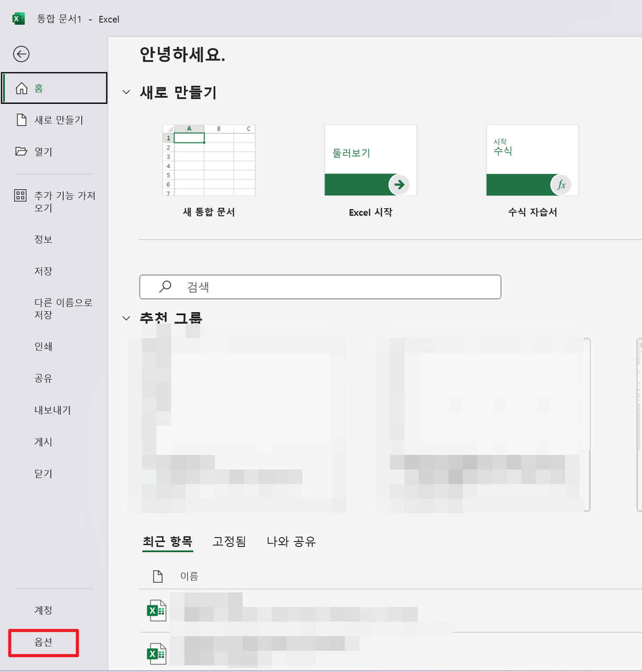Click the 열기 text in sidebar
Viewport: 642px width, 672px height.
tap(43, 152)
